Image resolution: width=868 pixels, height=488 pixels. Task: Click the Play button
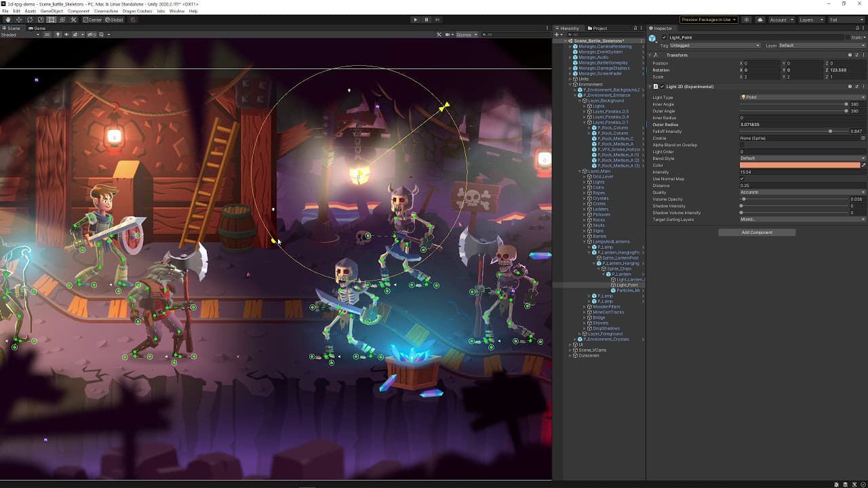416,20
